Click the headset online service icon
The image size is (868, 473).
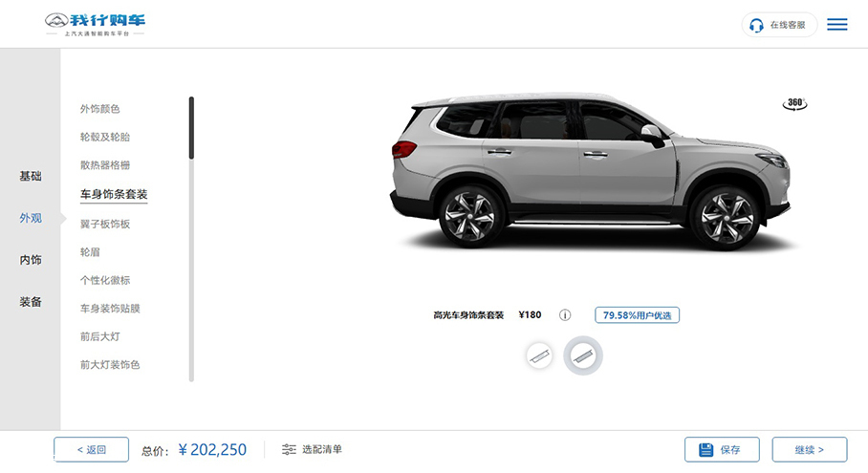point(756,26)
